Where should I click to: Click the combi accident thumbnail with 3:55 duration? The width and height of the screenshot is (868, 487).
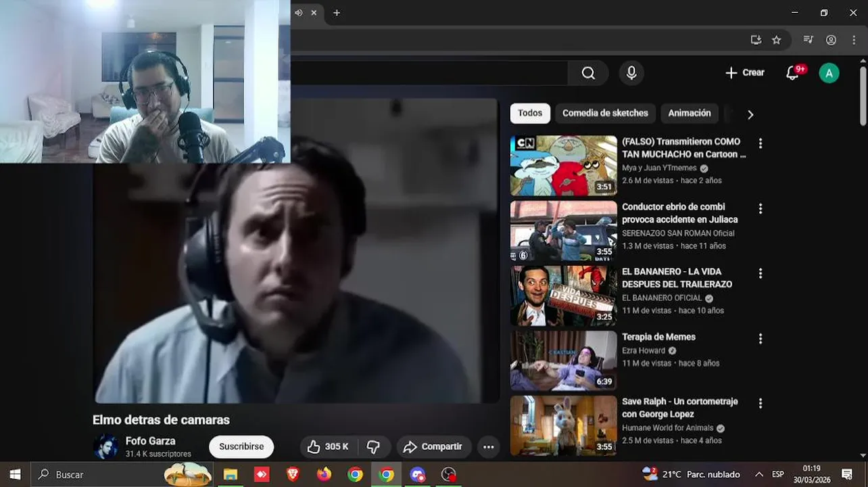tap(564, 231)
